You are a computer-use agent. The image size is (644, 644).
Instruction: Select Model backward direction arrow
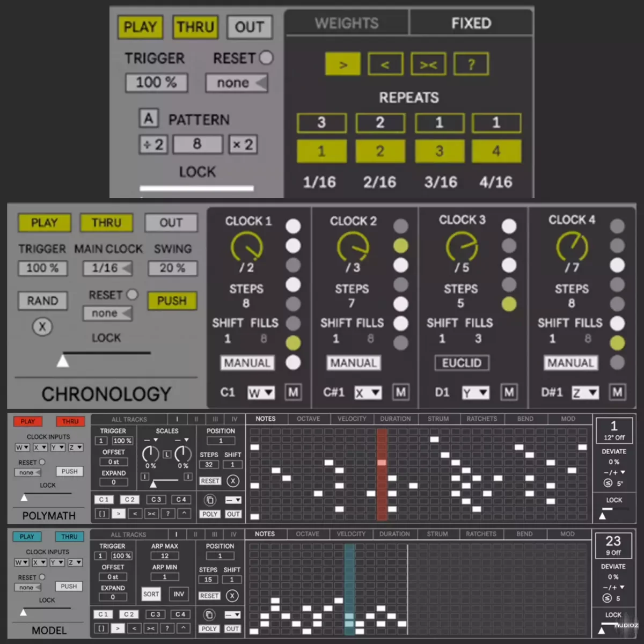[134, 628]
